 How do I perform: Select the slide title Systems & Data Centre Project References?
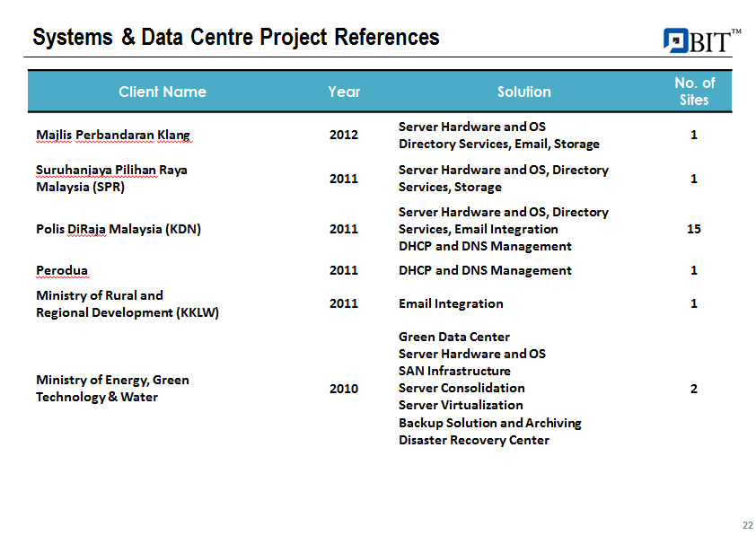pos(236,37)
